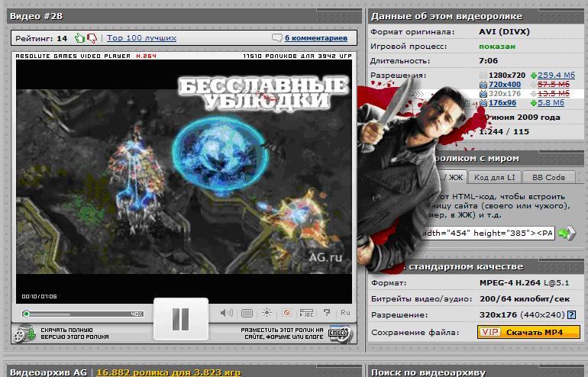Click the embed HTML code input field
The width and height of the screenshot is (588, 377).
click(x=487, y=233)
